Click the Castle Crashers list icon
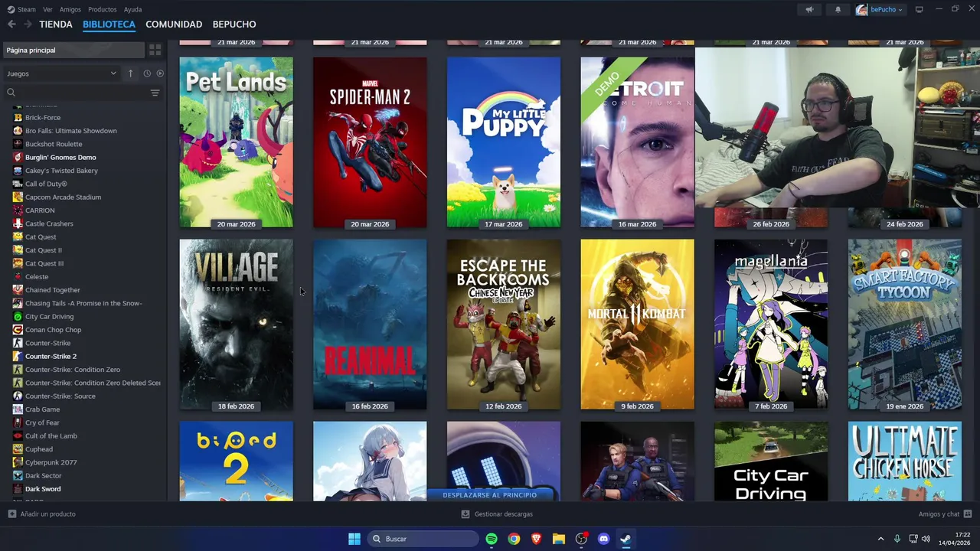980x551 pixels. pyautogui.click(x=18, y=223)
